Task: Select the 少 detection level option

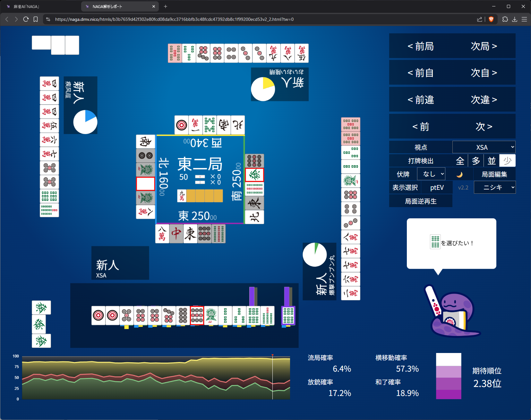Action: (x=507, y=161)
